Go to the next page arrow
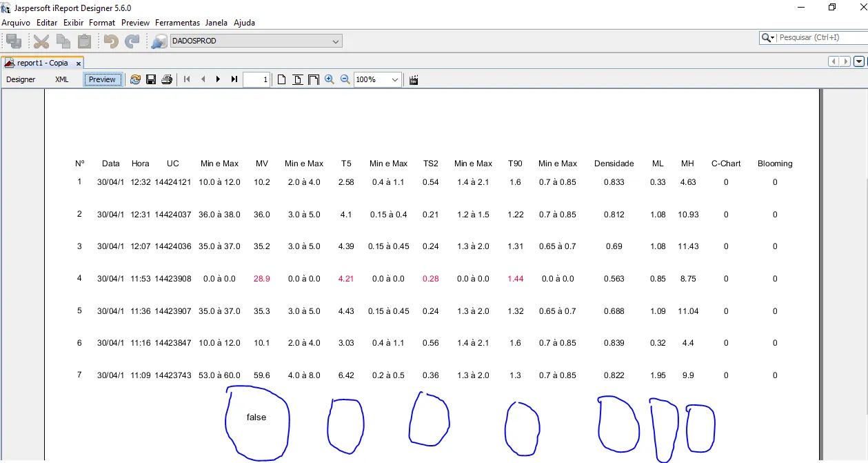This screenshot has height=463, width=868. click(x=219, y=79)
